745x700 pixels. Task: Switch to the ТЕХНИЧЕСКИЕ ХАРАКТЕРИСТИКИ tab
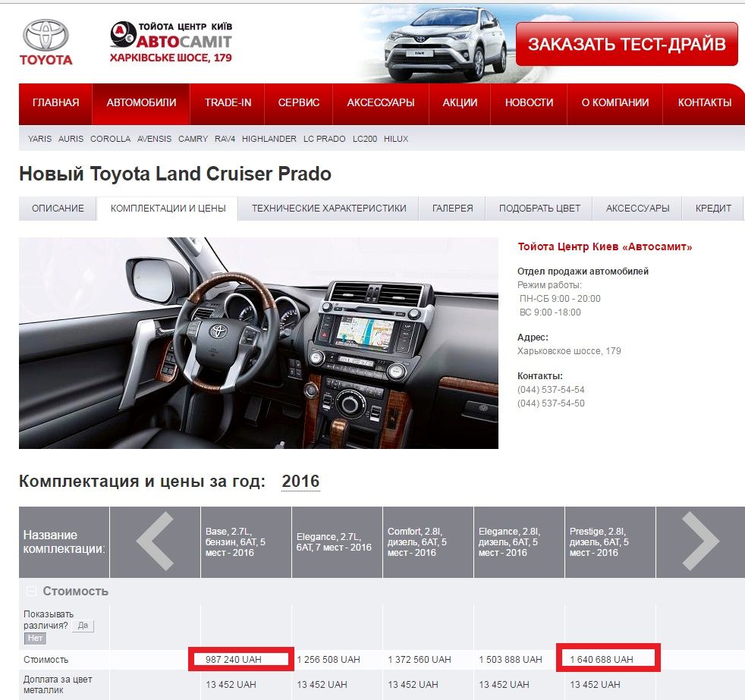pyautogui.click(x=328, y=209)
